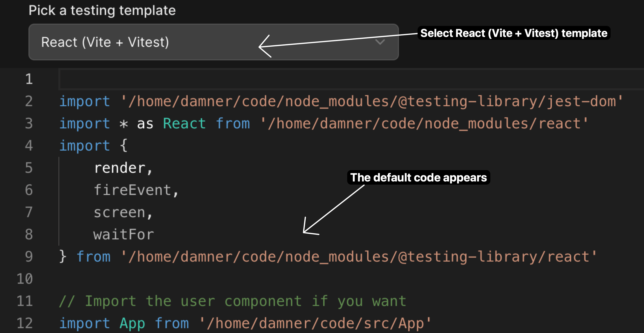
Task: Click the node_modules/react path string
Action: [424, 124]
